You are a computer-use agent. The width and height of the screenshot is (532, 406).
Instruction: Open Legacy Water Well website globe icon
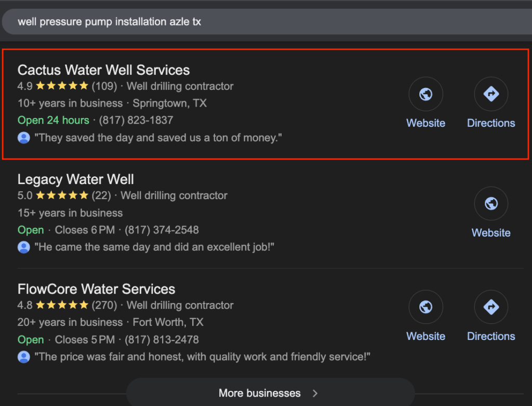(x=491, y=204)
